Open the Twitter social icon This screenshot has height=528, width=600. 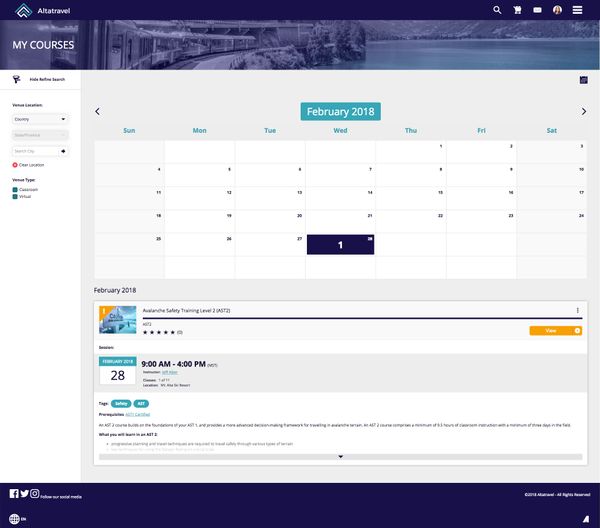coord(24,494)
